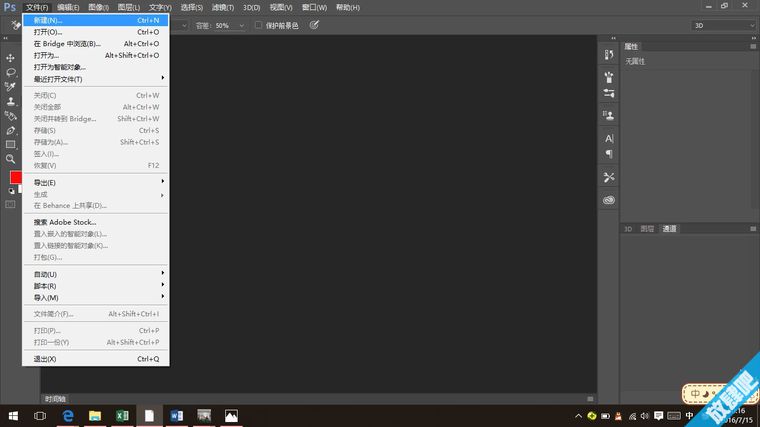Open the Creative Cloud Libraries panel icon
This screenshot has width=760, height=427.
(609, 200)
